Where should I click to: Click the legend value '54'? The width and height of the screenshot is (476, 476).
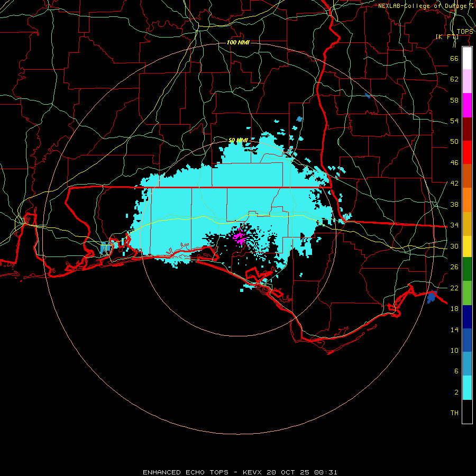pyautogui.click(x=454, y=121)
